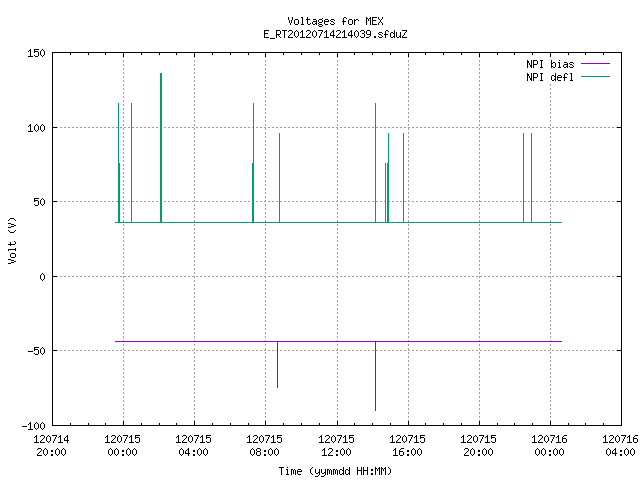The width and height of the screenshot is (640, 480).
Task: Click the x-axis tick label 120716 04:00
Action: coord(620,446)
